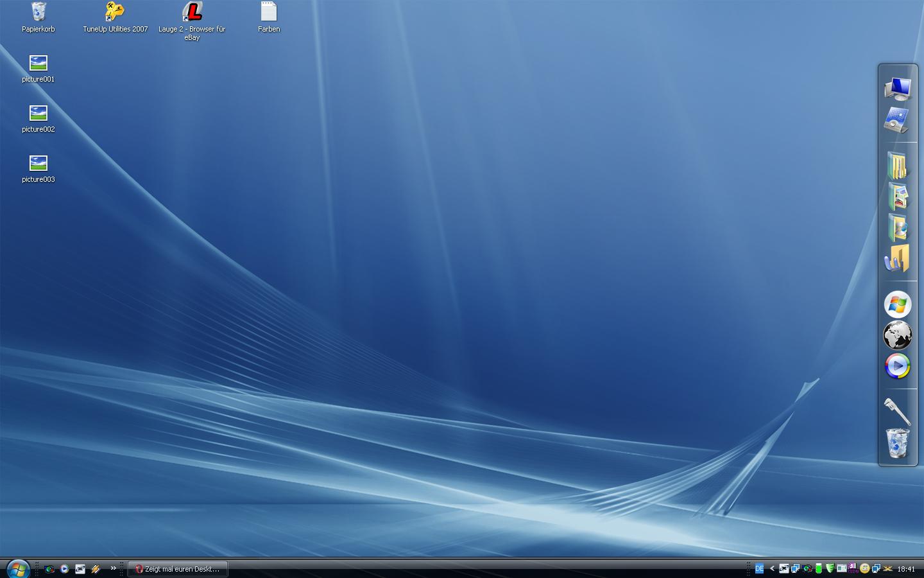Click the green battery tray icon
Screen dimensions: 924x578
[819, 568]
